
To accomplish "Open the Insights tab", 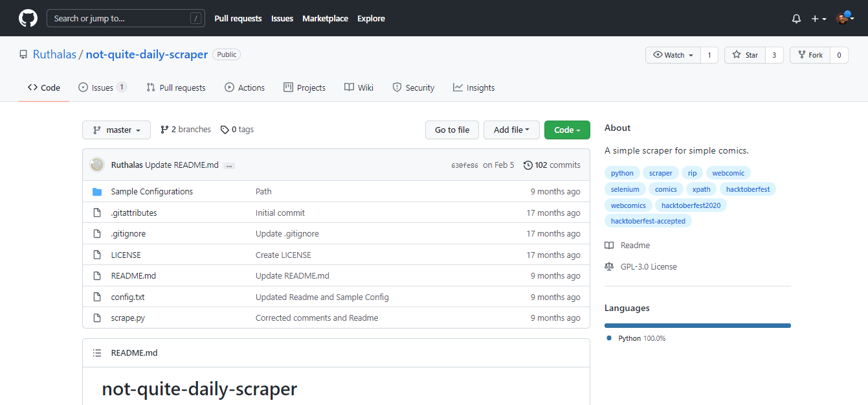I will 473,87.
